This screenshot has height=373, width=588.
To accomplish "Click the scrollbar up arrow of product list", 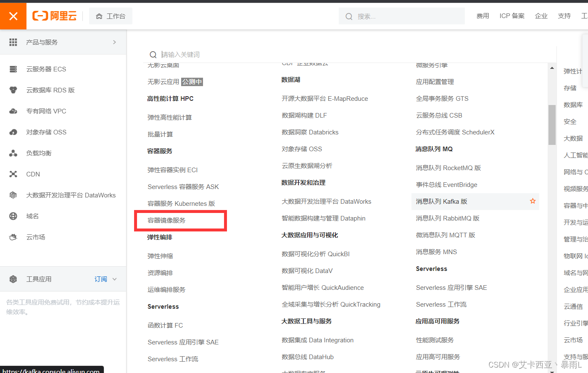I will coord(552,68).
